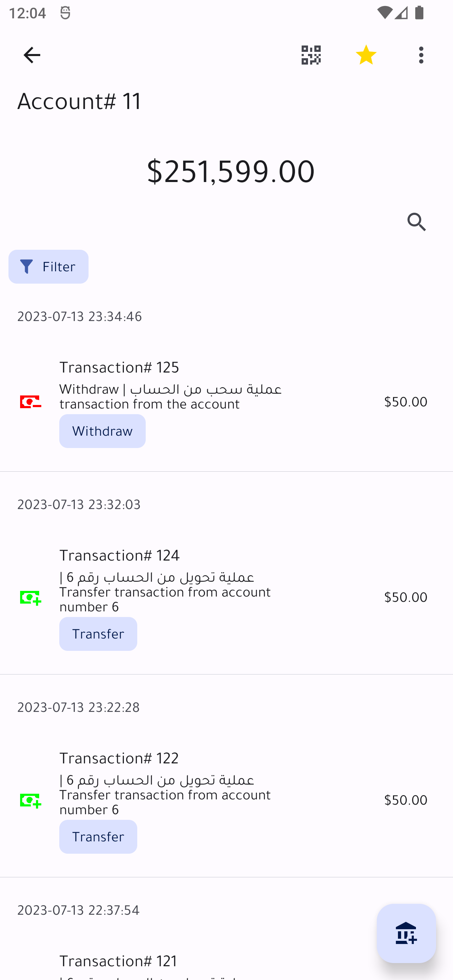Click the red withdraw icon of Transaction 125
The width and height of the screenshot is (453, 980).
click(x=30, y=402)
